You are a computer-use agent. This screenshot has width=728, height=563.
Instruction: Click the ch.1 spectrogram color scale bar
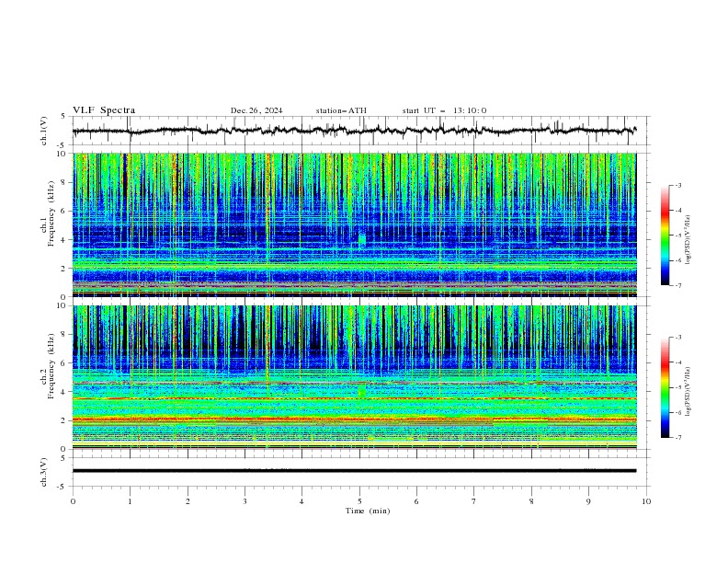(x=665, y=236)
